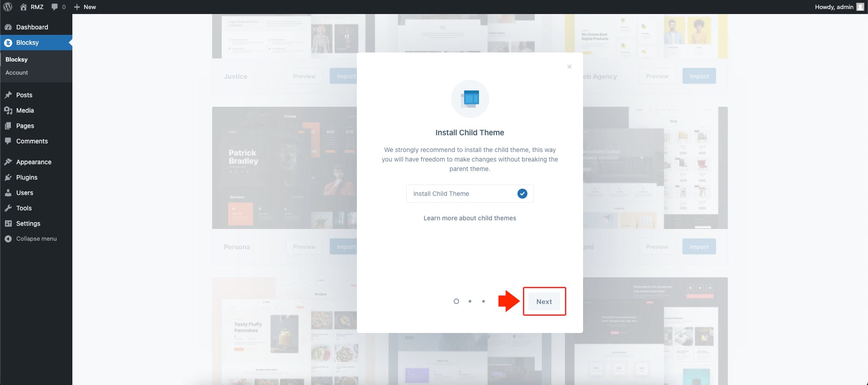Image resolution: width=868 pixels, height=385 pixels.
Task: Click the Media icon in sidebar
Action: coord(8,110)
